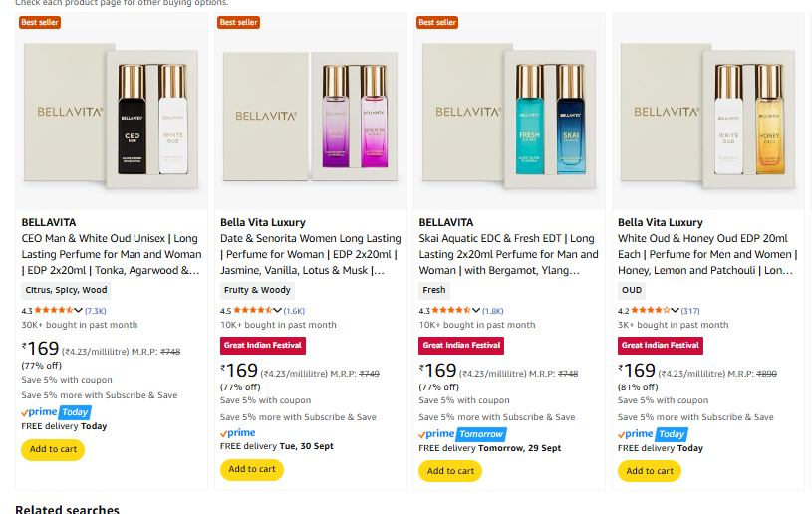The width and height of the screenshot is (812, 514).
Task: Add CEO Man & White Oud to cart
Action: (x=53, y=450)
